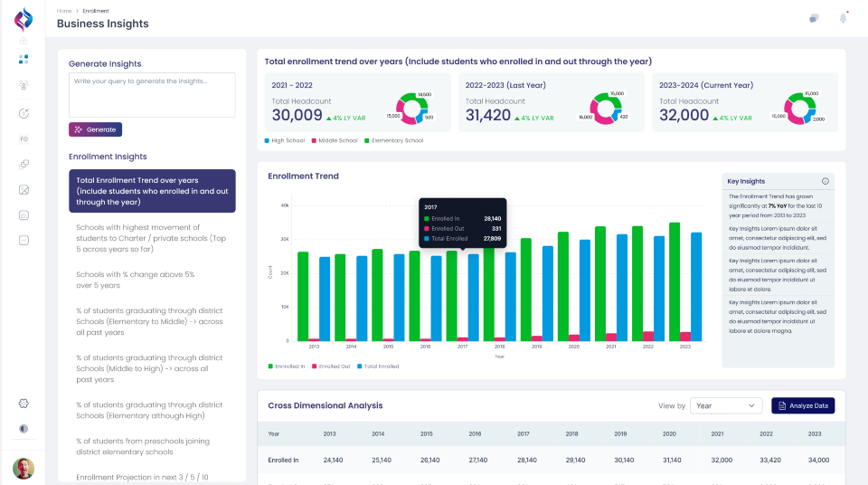The width and height of the screenshot is (868, 485).
Task: Open the settings gear in sidebar
Action: click(24, 404)
